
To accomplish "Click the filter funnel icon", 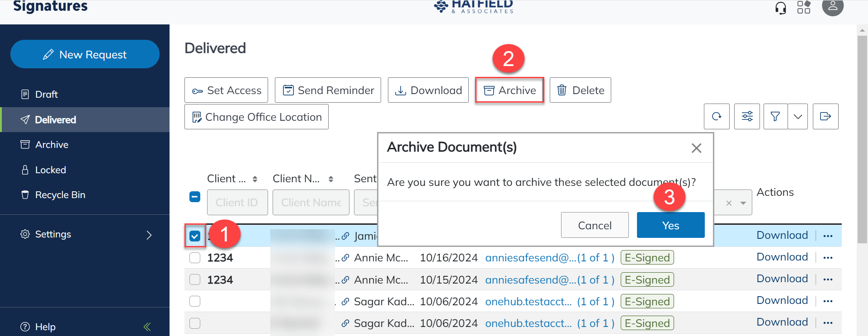I will tap(775, 117).
